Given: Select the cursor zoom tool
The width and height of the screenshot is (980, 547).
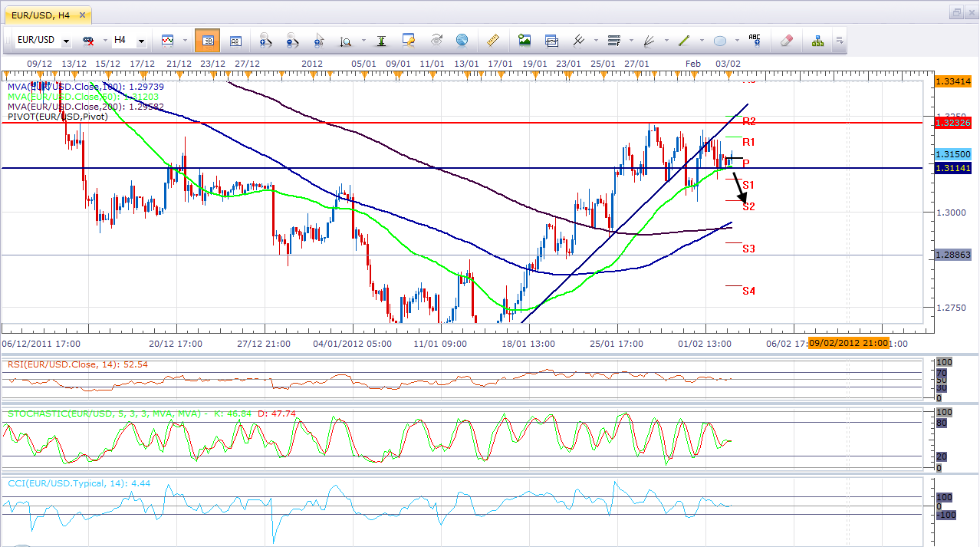Looking at the screenshot, I should 318,40.
